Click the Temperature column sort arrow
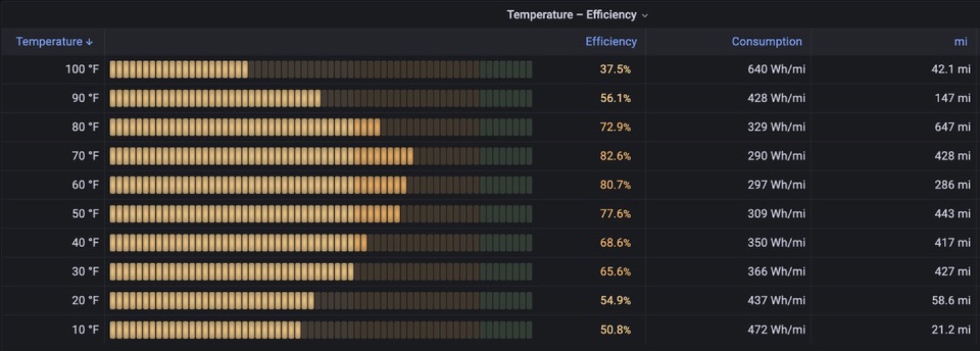The width and height of the screenshot is (980, 351). (x=89, y=42)
